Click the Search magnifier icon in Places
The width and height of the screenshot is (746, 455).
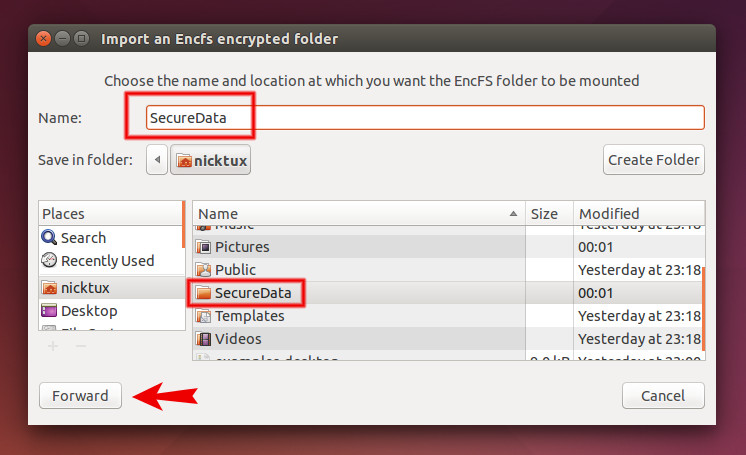49,238
